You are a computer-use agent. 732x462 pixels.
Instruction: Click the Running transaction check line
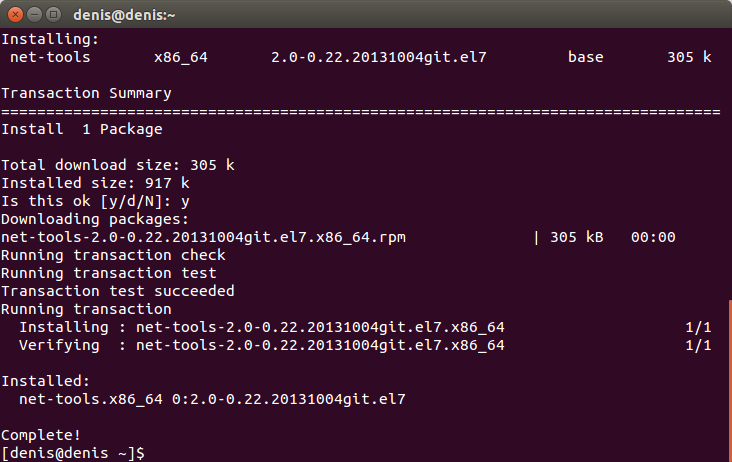[x=113, y=255]
